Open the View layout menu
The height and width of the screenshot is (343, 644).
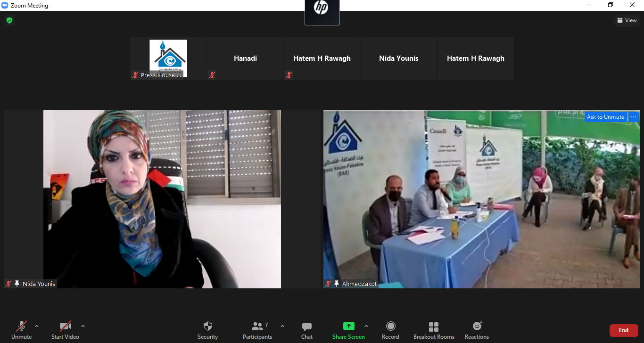click(627, 20)
